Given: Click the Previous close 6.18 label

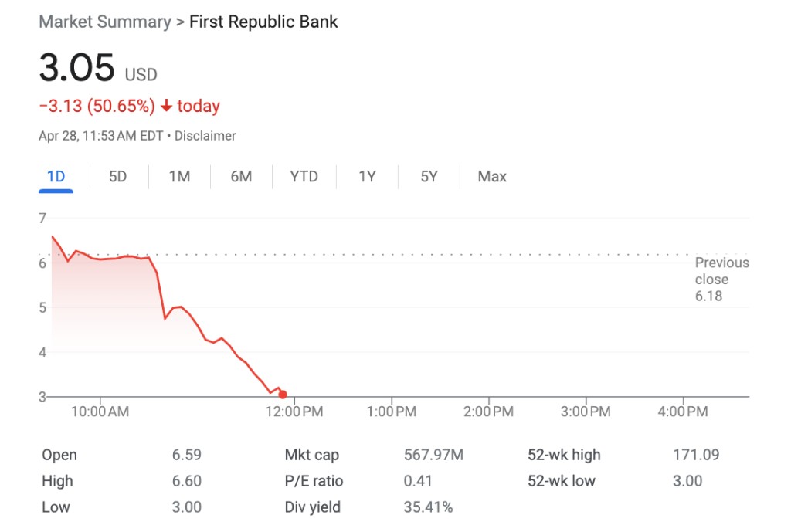Looking at the screenshot, I should point(721,279).
